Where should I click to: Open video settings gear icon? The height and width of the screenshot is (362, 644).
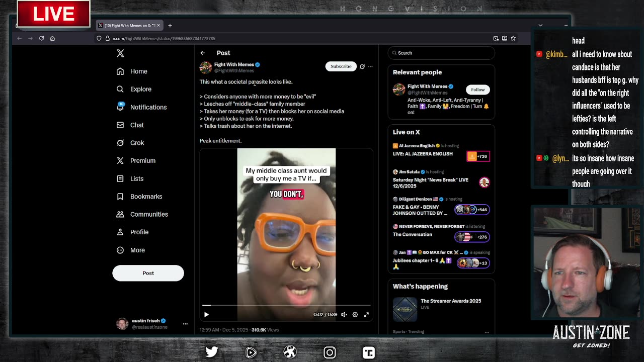coord(355,315)
